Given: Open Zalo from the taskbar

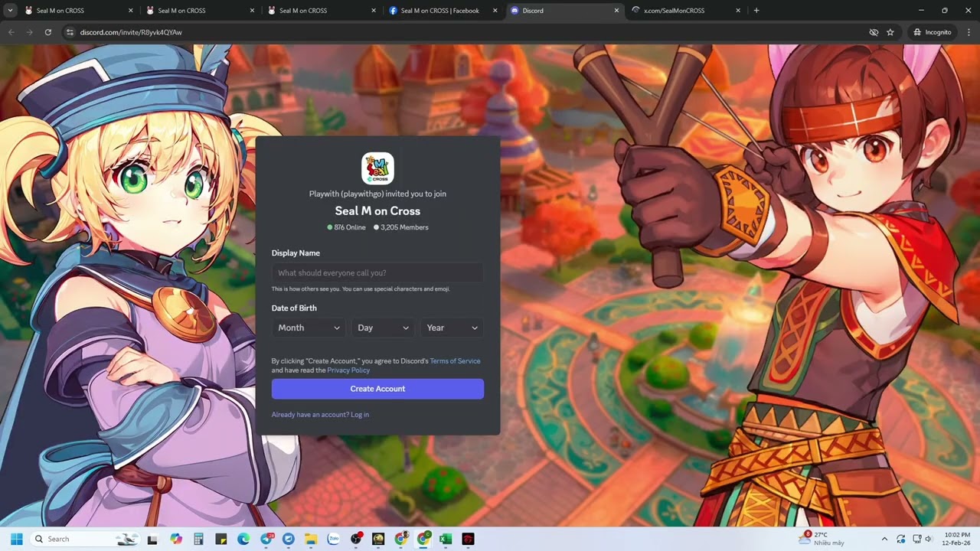Looking at the screenshot, I should coord(334,539).
